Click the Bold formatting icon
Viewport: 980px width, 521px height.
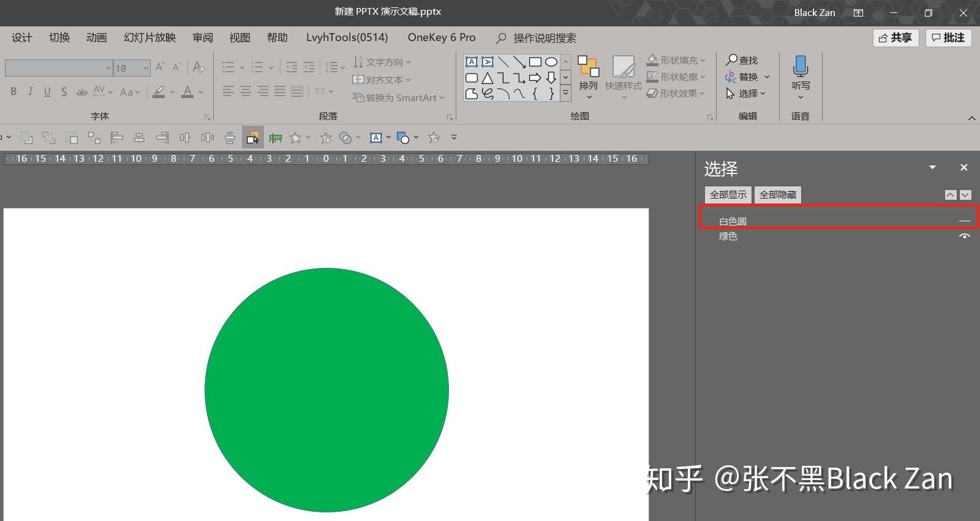pos(13,92)
